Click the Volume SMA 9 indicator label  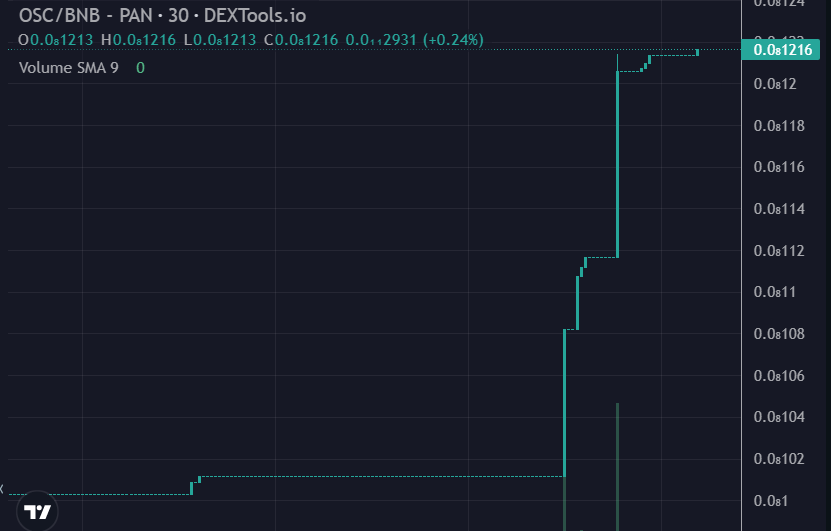69,68
